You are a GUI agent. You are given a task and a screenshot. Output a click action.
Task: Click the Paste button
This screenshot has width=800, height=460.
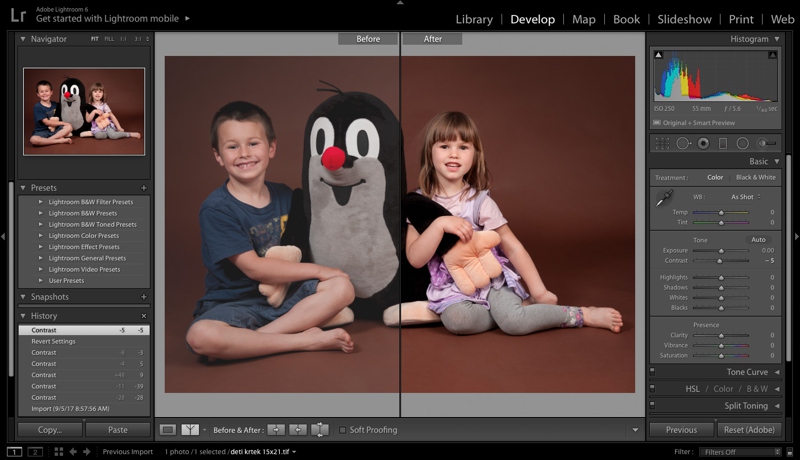pos(118,430)
